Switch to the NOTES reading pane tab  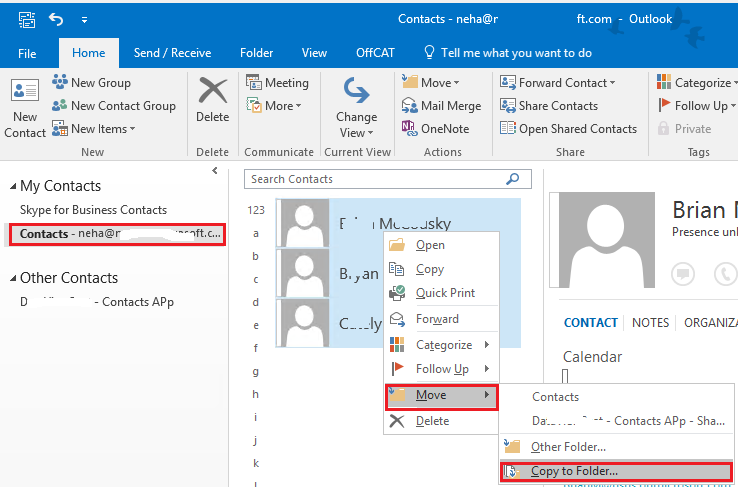[x=650, y=323]
